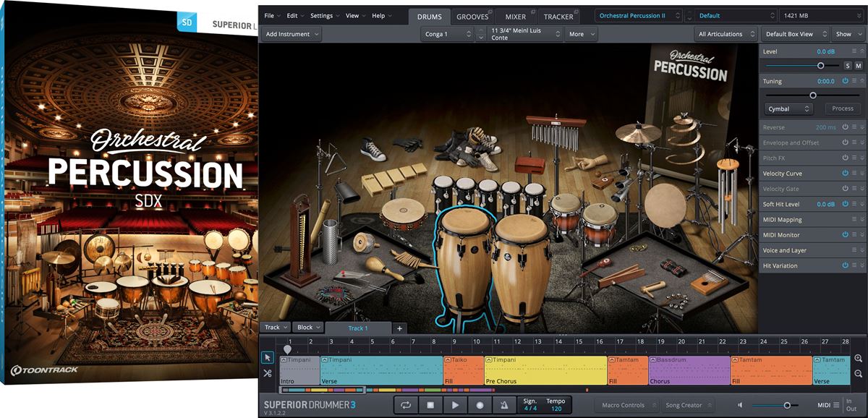This screenshot has height=418, width=868.
Task: Open the Conga 1 instrument selector
Action: (x=446, y=34)
